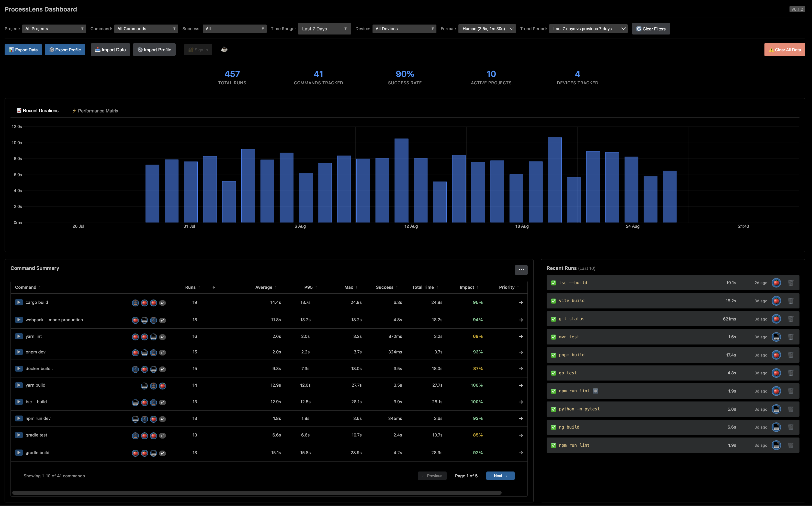Toggle green check on tsc --build run

[x=553, y=283]
